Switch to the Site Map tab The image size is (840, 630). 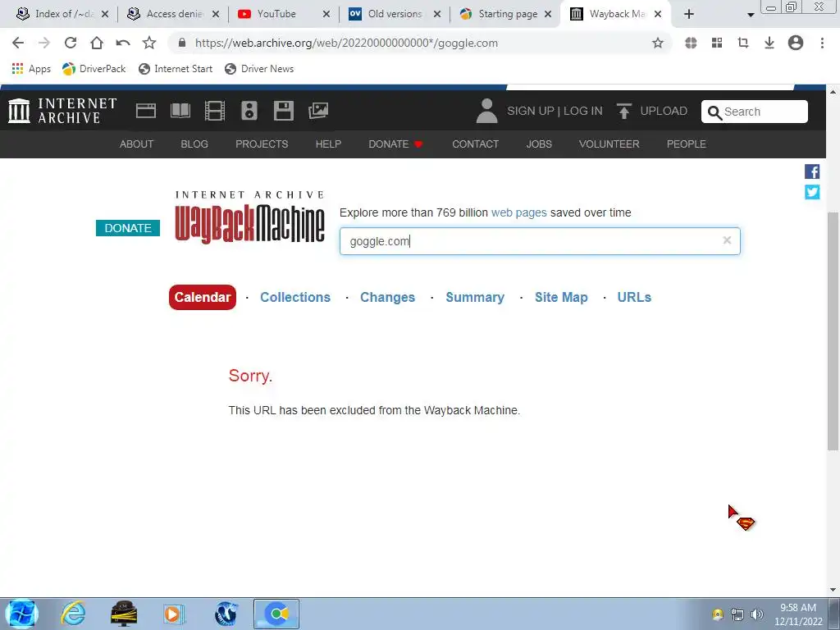click(561, 297)
